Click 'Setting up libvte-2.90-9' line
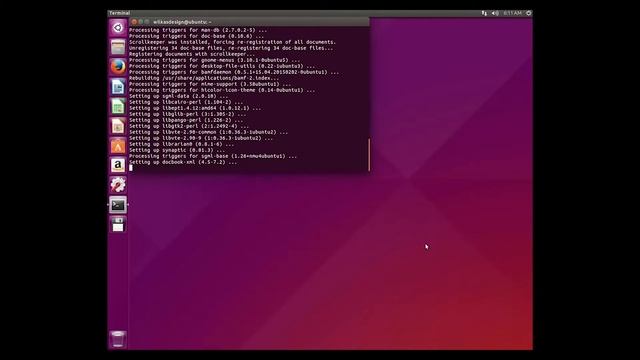This screenshot has width=640, height=360. coord(201,138)
